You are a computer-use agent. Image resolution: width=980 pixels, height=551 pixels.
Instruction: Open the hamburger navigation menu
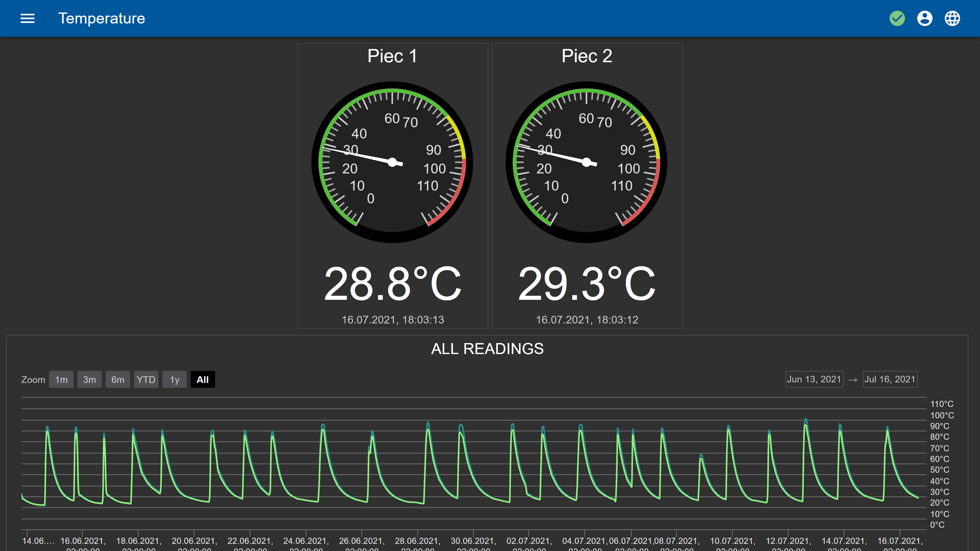click(27, 18)
